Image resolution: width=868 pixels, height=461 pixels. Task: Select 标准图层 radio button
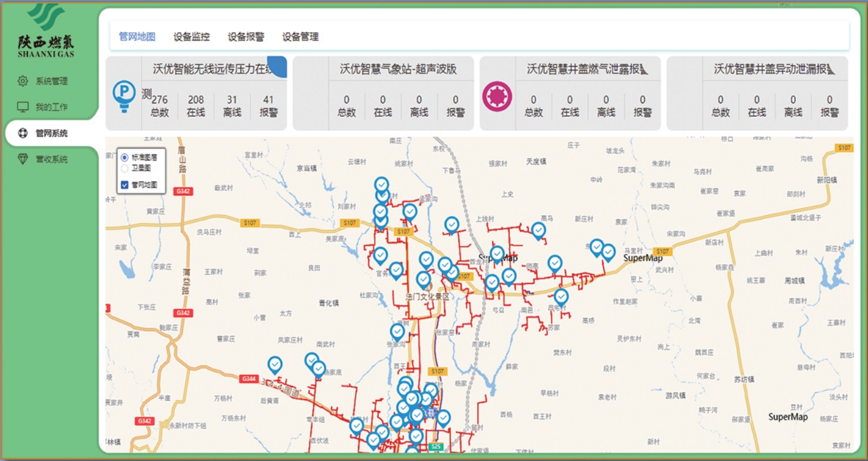(125, 157)
